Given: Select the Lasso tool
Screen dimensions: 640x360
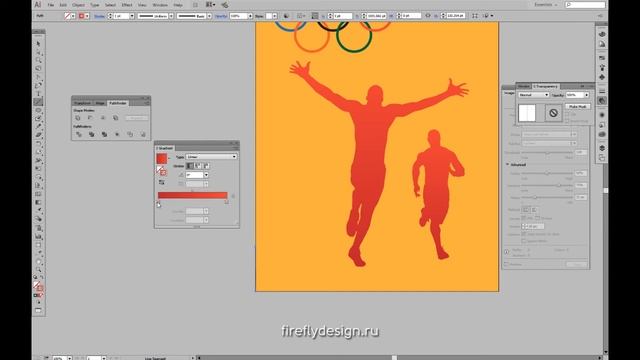Looking at the screenshot, I should click(x=38, y=69).
